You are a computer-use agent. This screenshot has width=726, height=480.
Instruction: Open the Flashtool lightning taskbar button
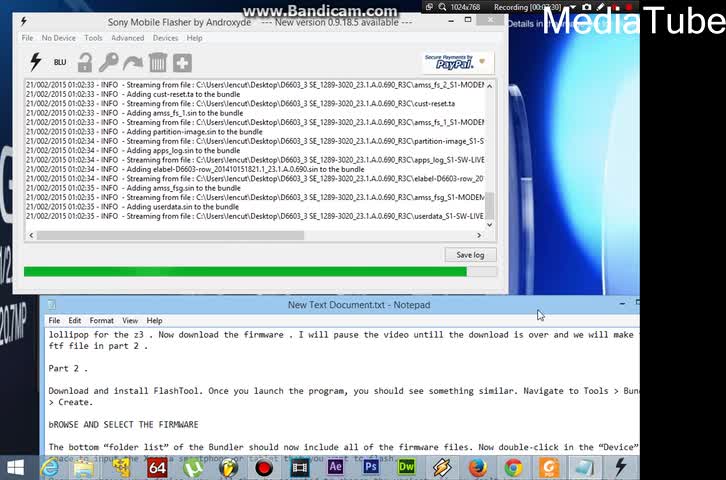pos(621,468)
